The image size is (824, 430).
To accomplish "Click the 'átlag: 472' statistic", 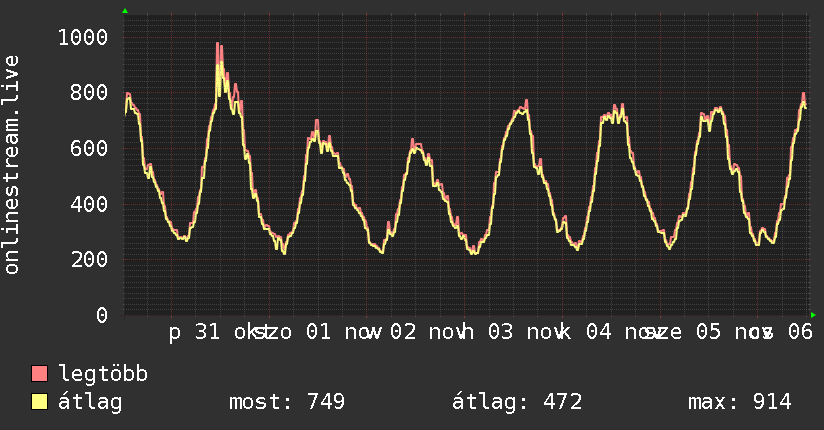I will pyautogui.click(x=517, y=402).
